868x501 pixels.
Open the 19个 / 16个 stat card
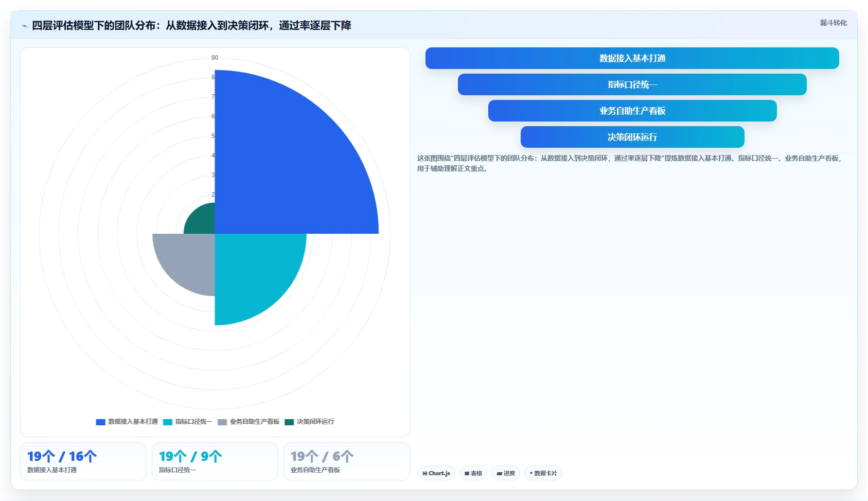coord(83,461)
